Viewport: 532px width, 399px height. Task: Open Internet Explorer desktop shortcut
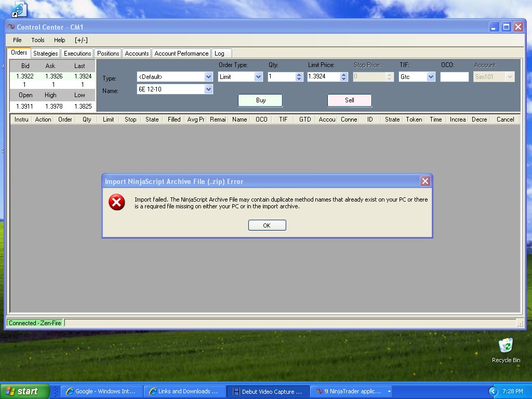point(19,9)
